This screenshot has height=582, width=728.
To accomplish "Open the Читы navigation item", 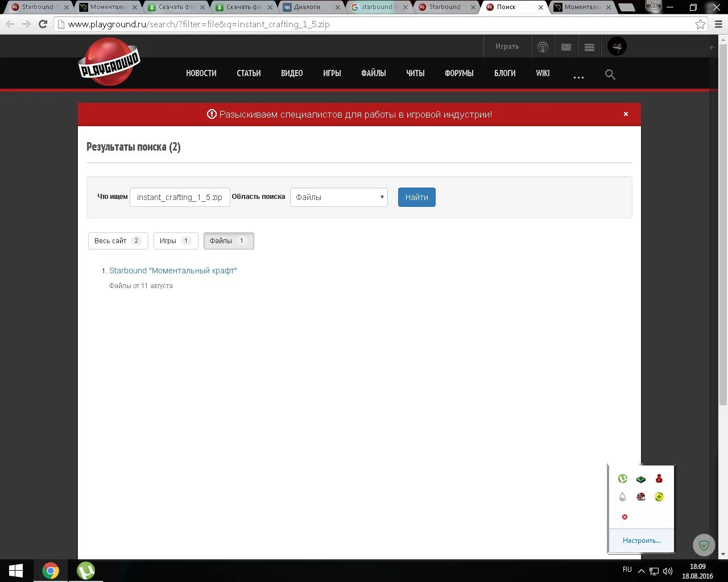I will pos(415,73).
